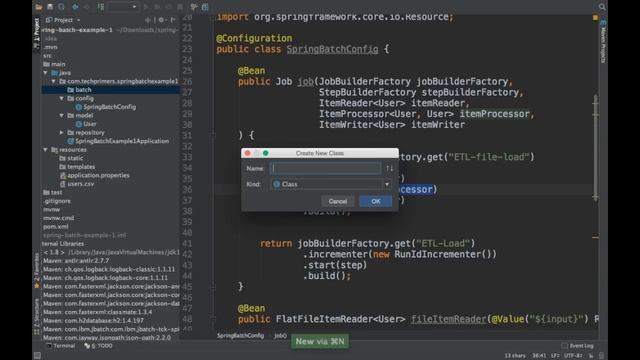Image resolution: width=640 pixels, height=360 pixels.
Task: Select application.properties file
Action: 98,176
